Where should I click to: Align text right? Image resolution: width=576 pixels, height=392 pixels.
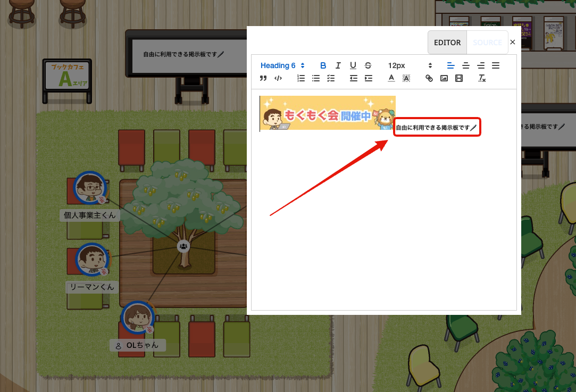(x=481, y=65)
